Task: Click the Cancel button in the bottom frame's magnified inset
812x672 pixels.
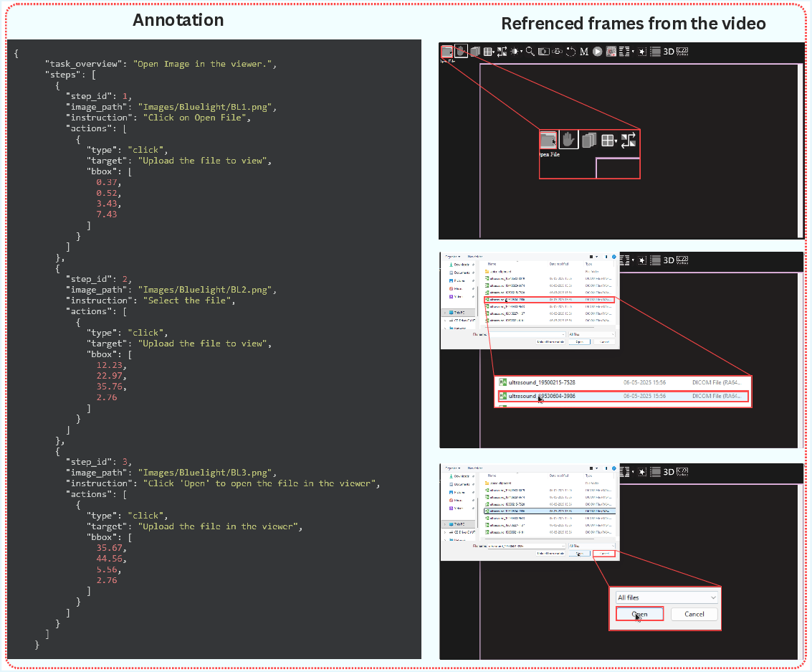Action: [694, 614]
